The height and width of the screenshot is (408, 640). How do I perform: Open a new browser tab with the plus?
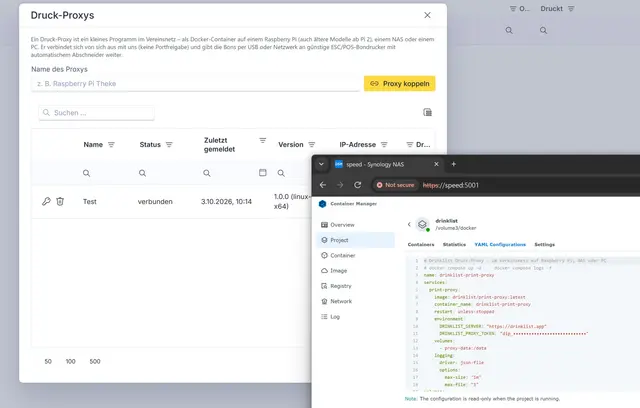[453, 164]
